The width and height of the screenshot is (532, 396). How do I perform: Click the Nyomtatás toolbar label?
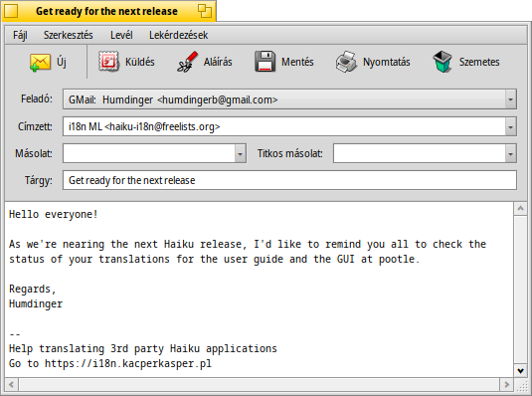(x=387, y=62)
